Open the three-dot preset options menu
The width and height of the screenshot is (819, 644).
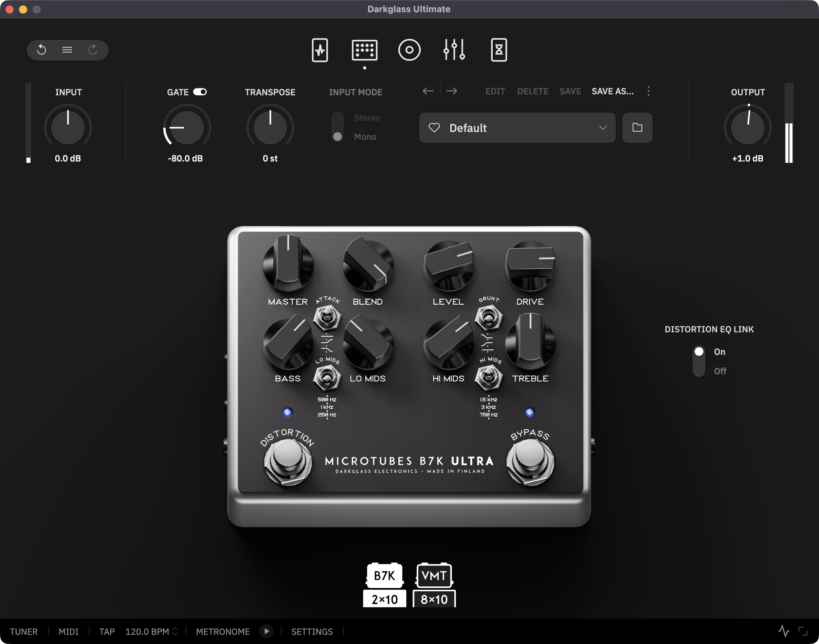(649, 91)
